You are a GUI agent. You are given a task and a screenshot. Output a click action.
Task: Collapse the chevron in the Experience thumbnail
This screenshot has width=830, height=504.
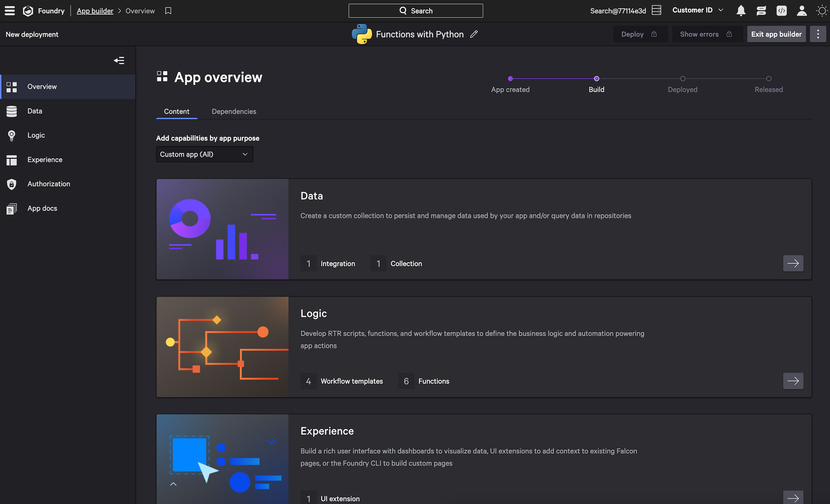click(x=173, y=484)
